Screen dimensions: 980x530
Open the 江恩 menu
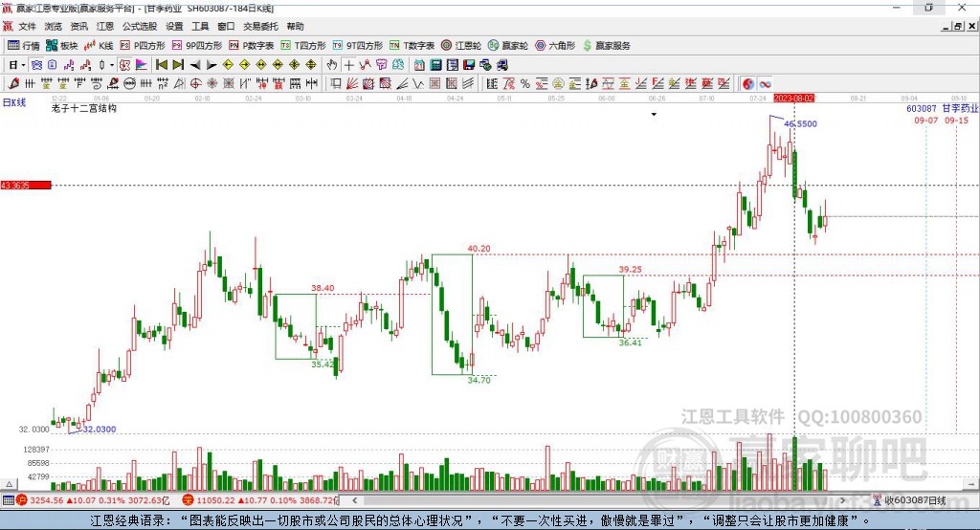tap(105, 26)
